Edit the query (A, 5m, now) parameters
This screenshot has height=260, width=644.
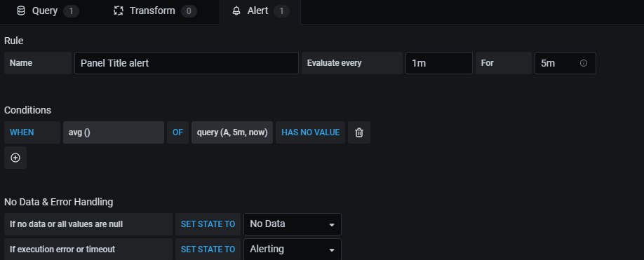232,132
